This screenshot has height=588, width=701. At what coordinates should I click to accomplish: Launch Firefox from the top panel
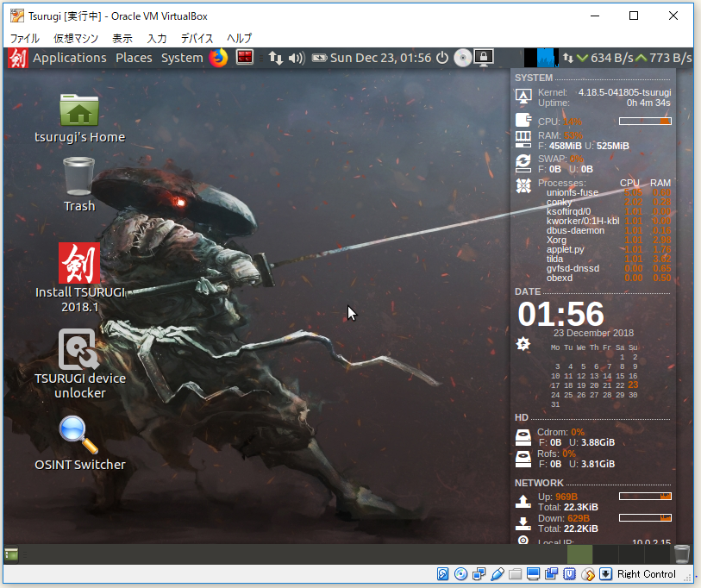tap(219, 58)
